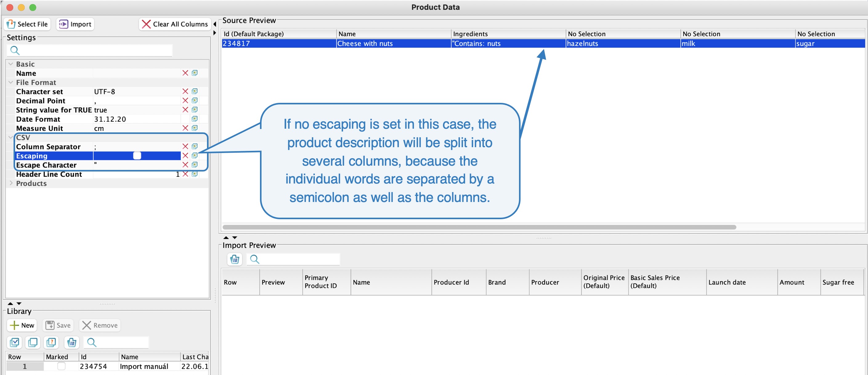Viewport: 868px width, 375px height.
Task: Collapse the File Format group
Action: pyautogui.click(x=11, y=83)
